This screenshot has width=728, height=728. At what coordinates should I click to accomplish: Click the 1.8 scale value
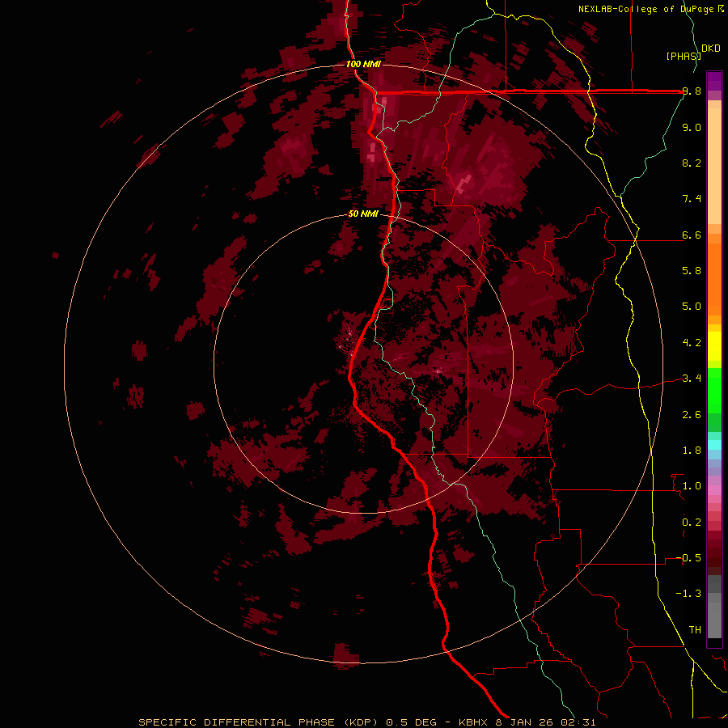click(x=692, y=451)
